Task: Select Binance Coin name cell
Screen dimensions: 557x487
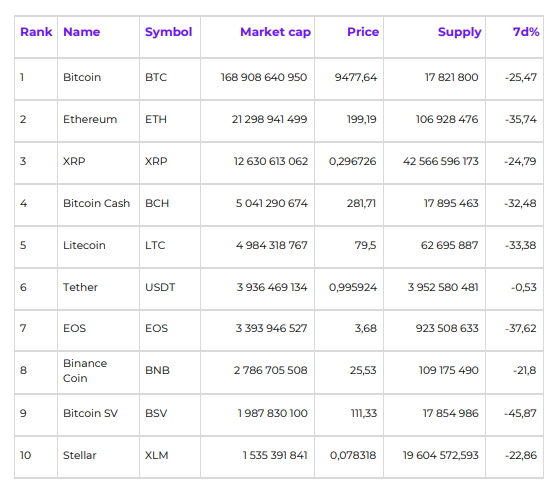Action: [x=85, y=370]
